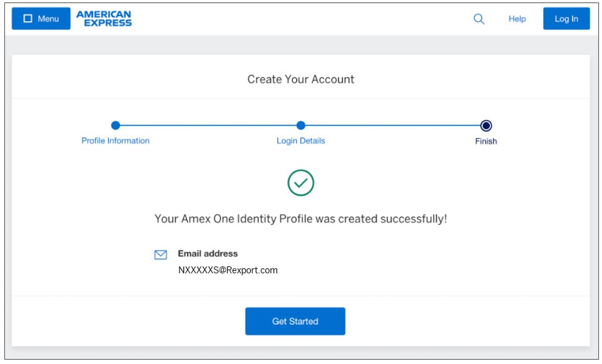The width and height of the screenshot is (602, 364).
Task: Select the Finish step circle
Action: (486, 125)
